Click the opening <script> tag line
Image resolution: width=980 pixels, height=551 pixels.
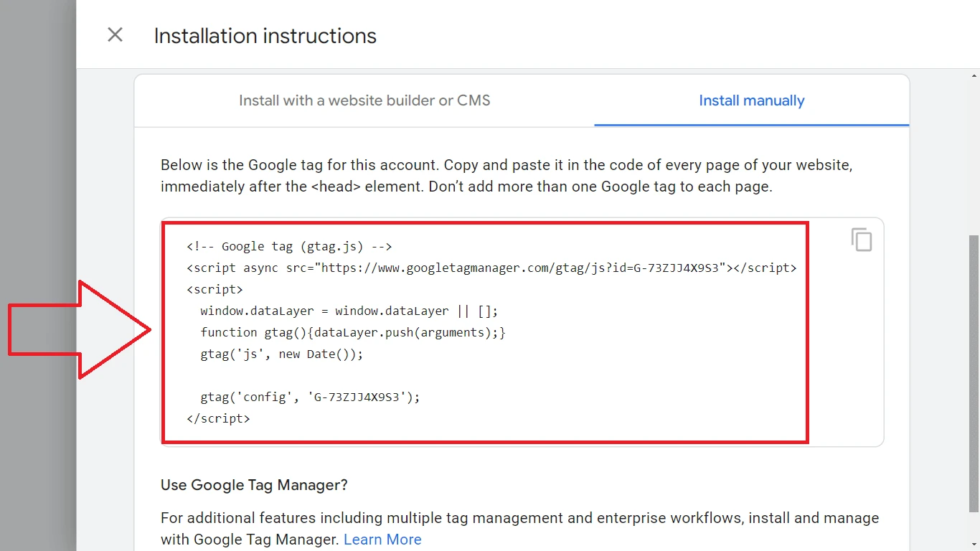coord(215,290)
